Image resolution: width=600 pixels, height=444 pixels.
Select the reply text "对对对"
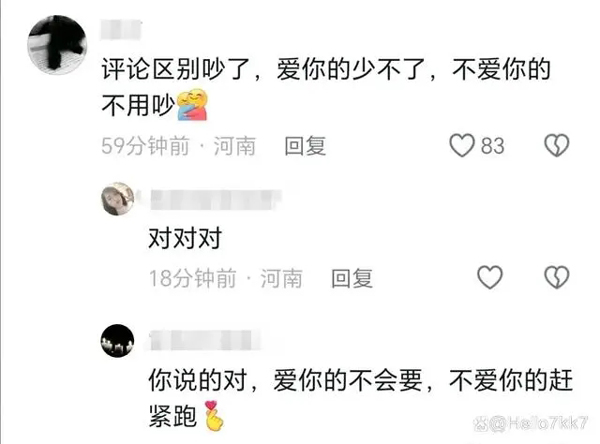[x=185, y=238]
